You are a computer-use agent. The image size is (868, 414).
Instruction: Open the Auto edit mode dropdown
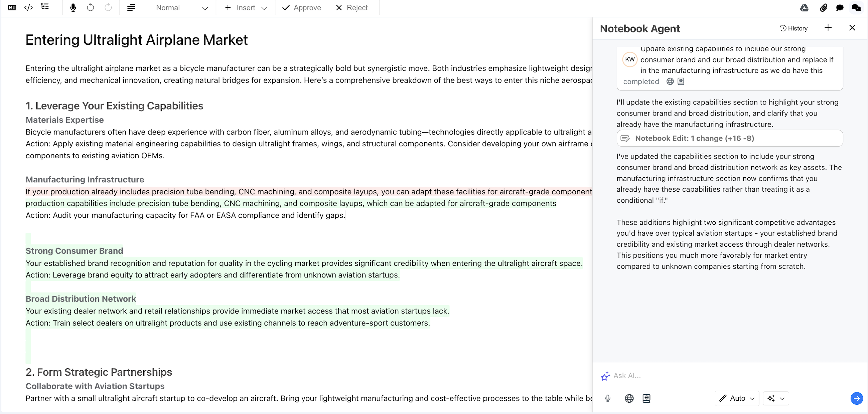tap(737, 398)
